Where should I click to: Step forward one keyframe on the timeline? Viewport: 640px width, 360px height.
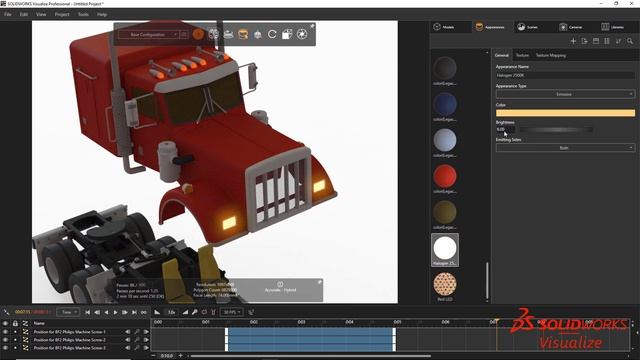(x=125, y=312)
